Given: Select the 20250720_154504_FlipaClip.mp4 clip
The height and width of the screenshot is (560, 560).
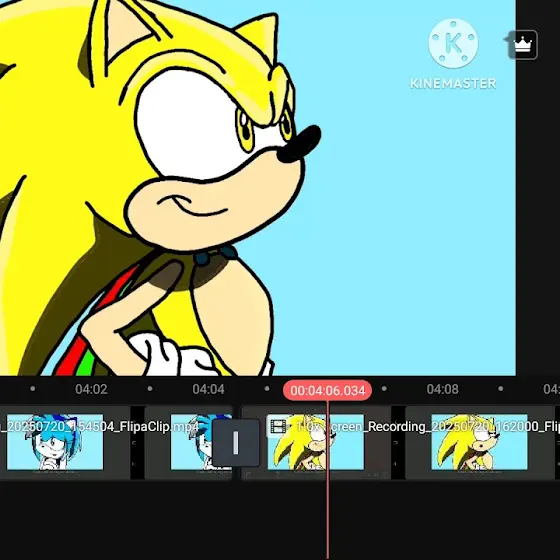Looking at the screenshot, I should point(116,443).
